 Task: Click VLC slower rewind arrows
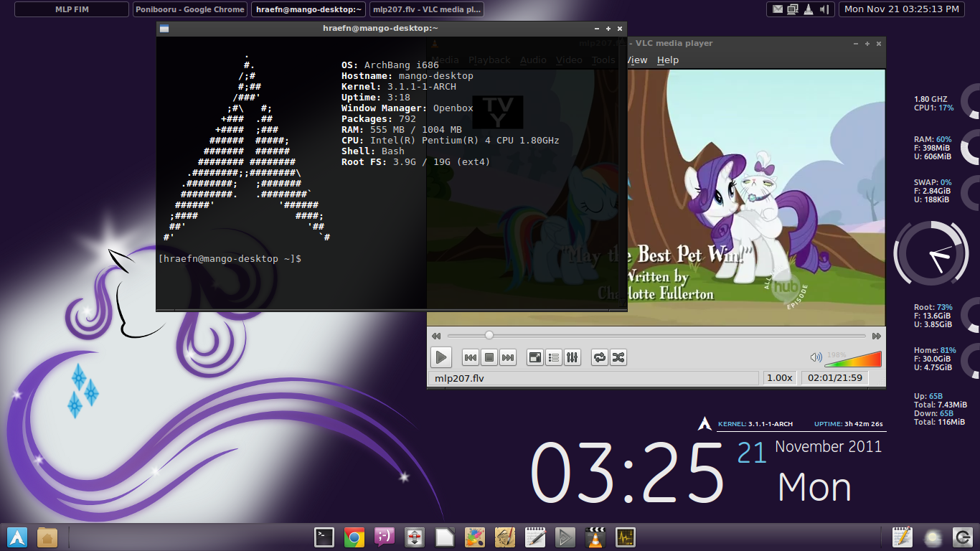pyautogui.click(x=435, y=336)
